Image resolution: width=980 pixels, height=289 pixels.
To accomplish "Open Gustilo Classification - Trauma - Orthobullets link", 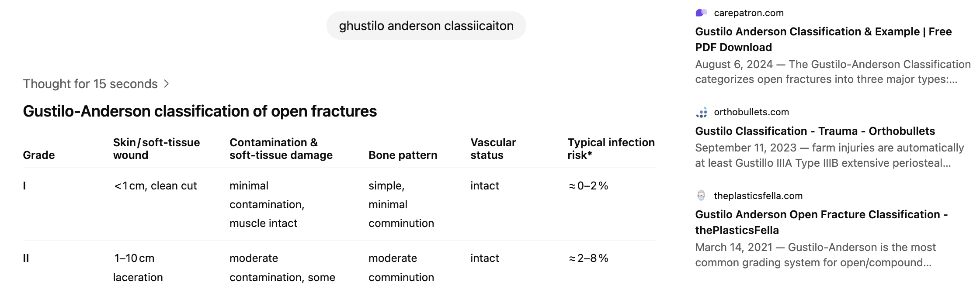I will 815,131.
